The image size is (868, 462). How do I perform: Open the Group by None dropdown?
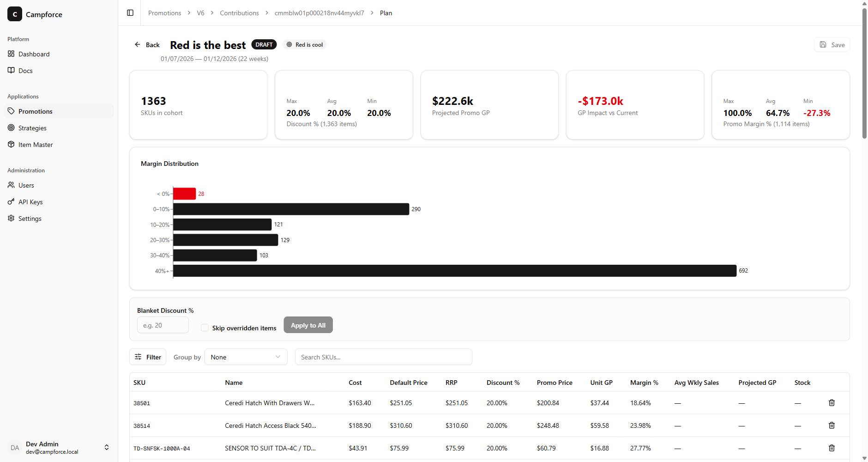coord(246,357)
